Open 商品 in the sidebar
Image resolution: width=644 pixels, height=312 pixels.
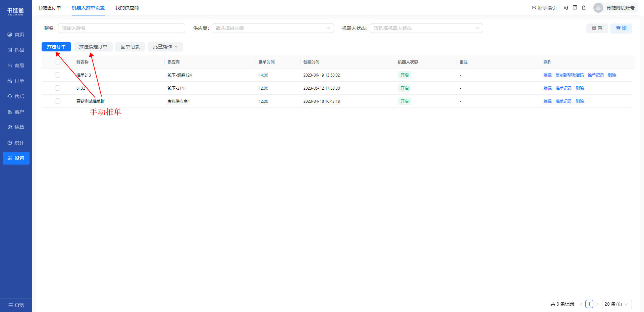[16, 65]
